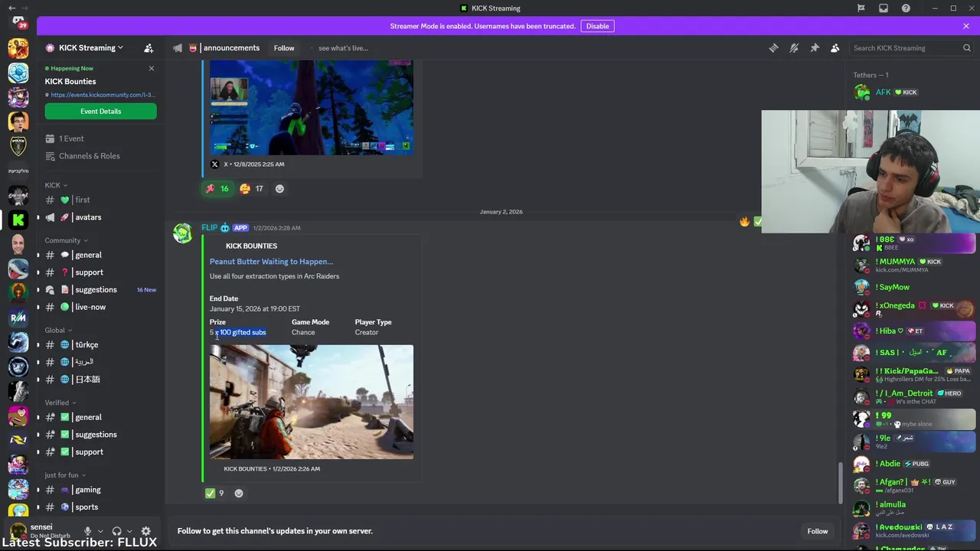Go back with the left arrow
980x551 pixels.
pyautogui.click(x=11, y=8)
